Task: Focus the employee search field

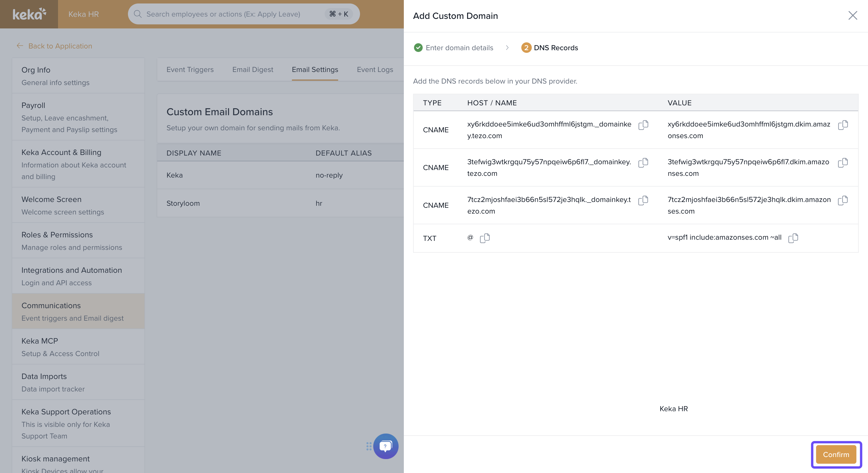Action: click(244, 14)
